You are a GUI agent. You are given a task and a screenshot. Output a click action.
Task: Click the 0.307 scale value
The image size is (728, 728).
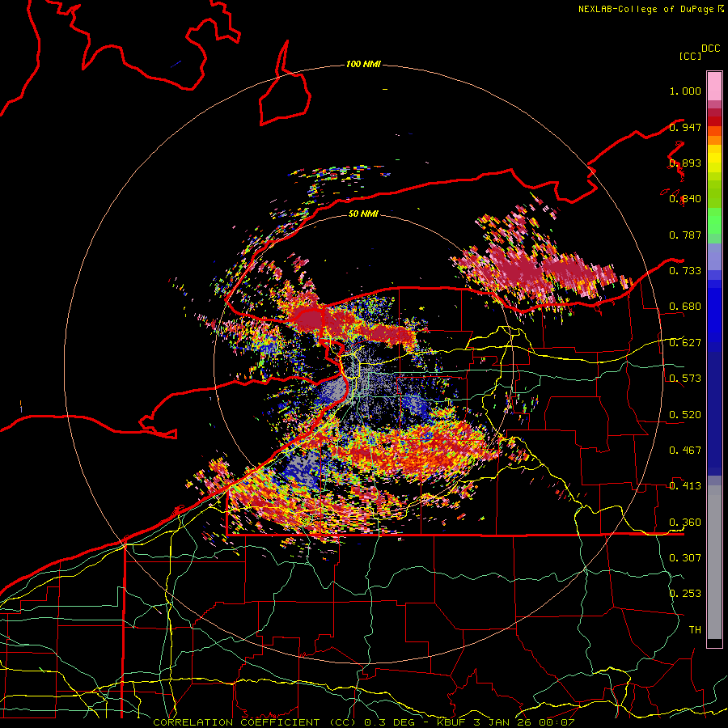685,558
